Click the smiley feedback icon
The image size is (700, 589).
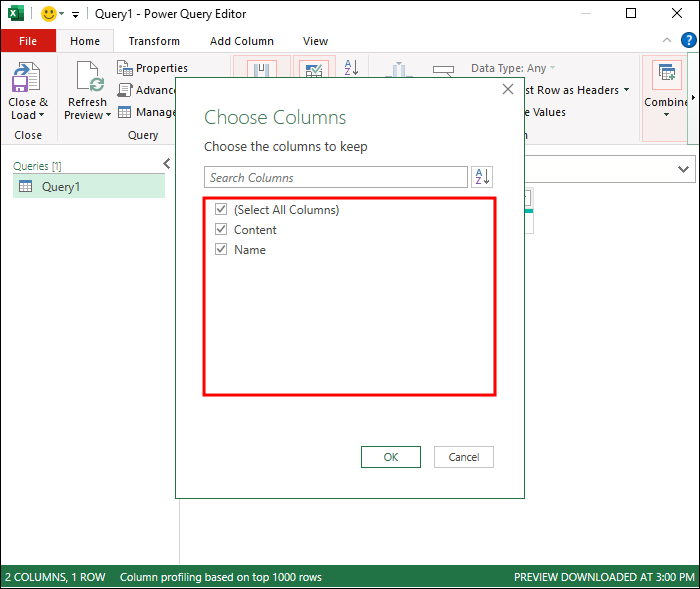[x=49, y=14]
